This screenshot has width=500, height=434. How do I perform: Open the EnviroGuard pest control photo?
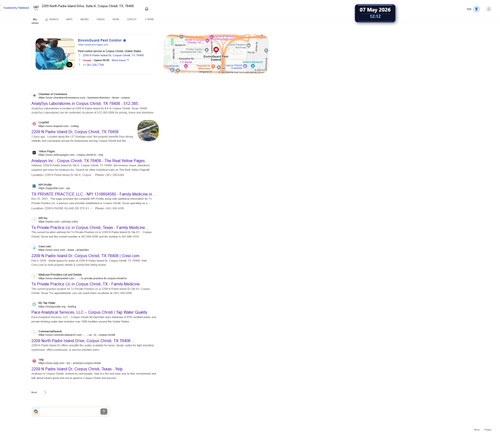point(55,54)
